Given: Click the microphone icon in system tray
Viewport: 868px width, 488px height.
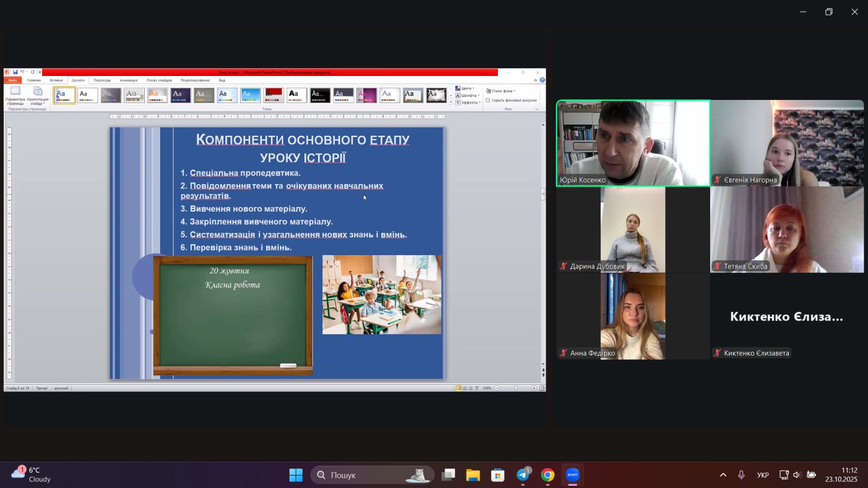Looking at the screenshot, I should (741, 475).
